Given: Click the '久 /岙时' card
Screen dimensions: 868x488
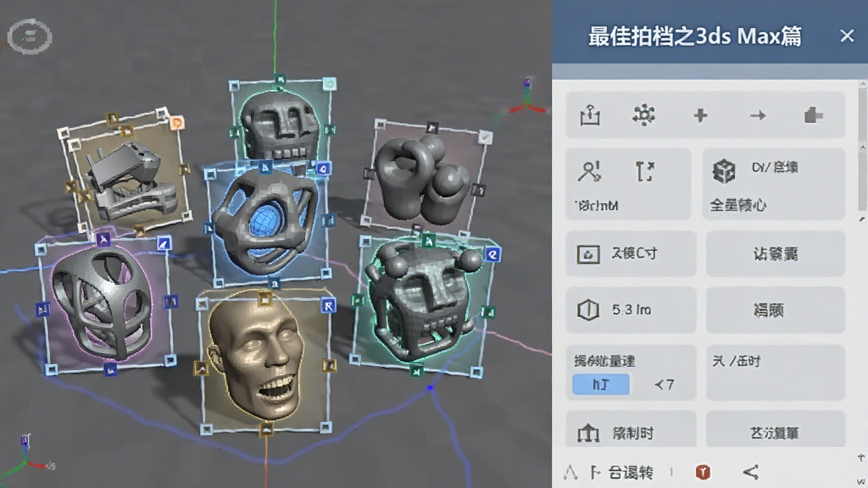Looking at the screenshot, I should point(776,372).
